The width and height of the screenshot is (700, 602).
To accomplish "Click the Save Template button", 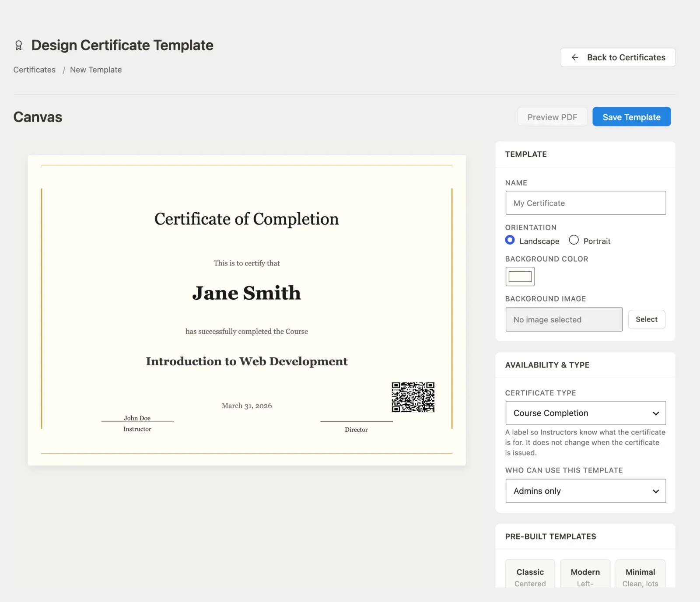I will point(632,117).
